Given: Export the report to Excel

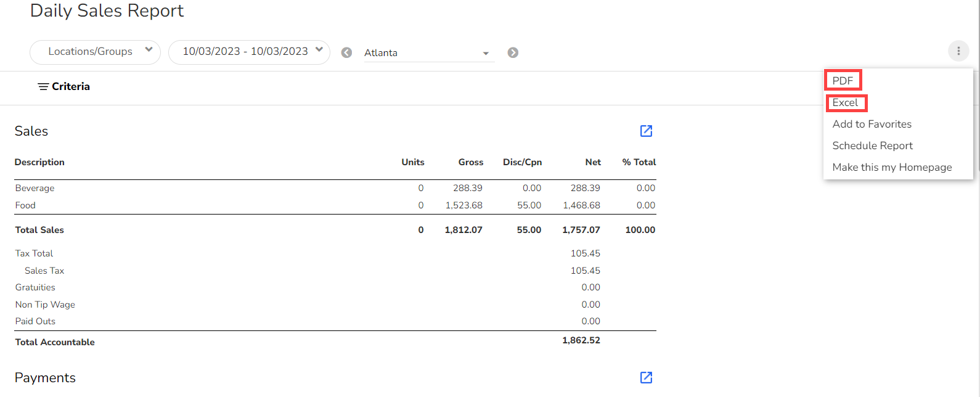Looking at the screenshot, I should (845, 103).
